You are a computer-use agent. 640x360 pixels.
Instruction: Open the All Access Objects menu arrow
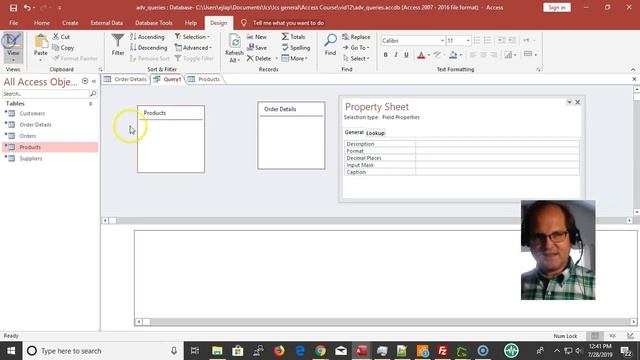(85, 81)
